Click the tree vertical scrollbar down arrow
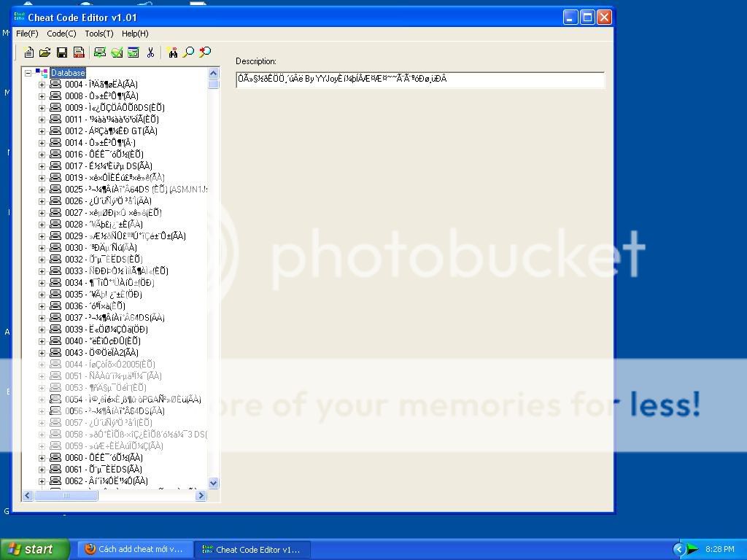The image size is (747, 560). click(214, 483)
